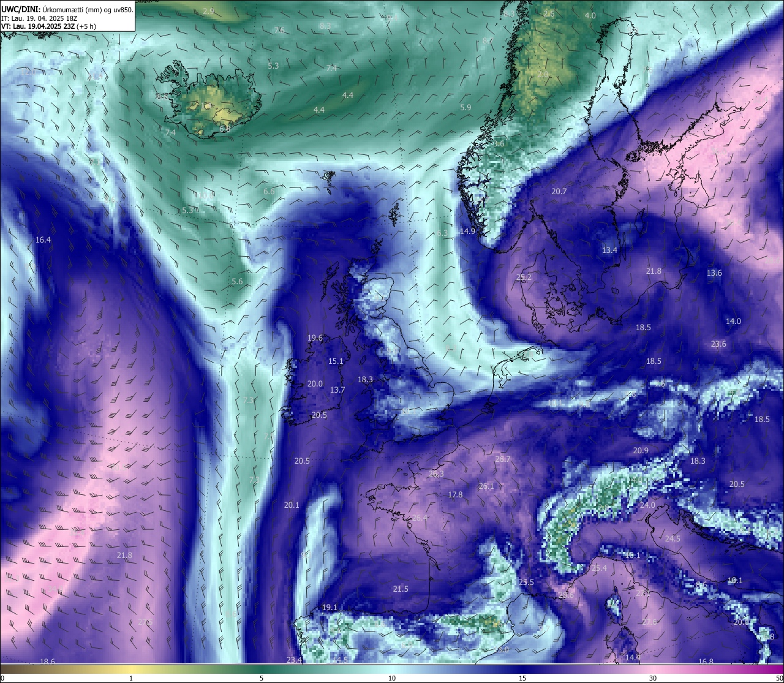Click the 23.4 value at the bottom edge
The width and height of the screenshot is (784, 683).
click(x=294, y=660)
